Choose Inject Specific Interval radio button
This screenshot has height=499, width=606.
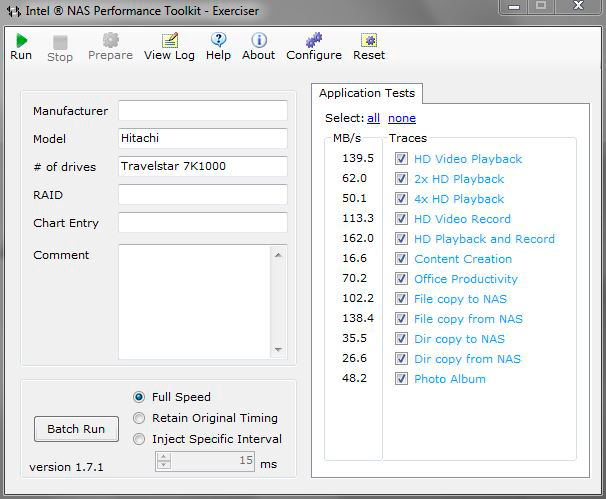point(140,439)
